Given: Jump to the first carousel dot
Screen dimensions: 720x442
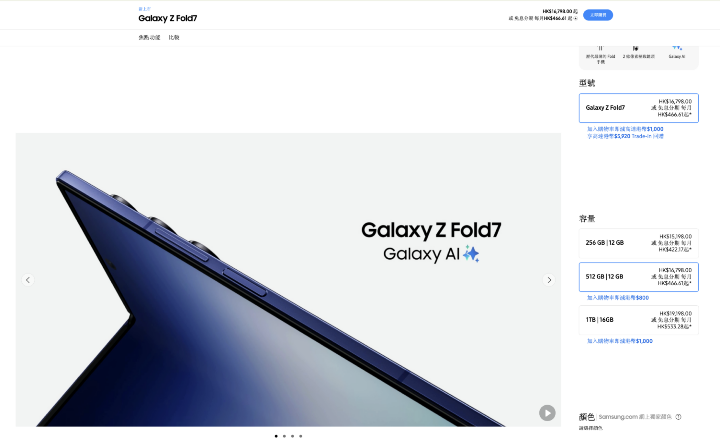Looking at the screenshot, I should click(x=276, y=436).
